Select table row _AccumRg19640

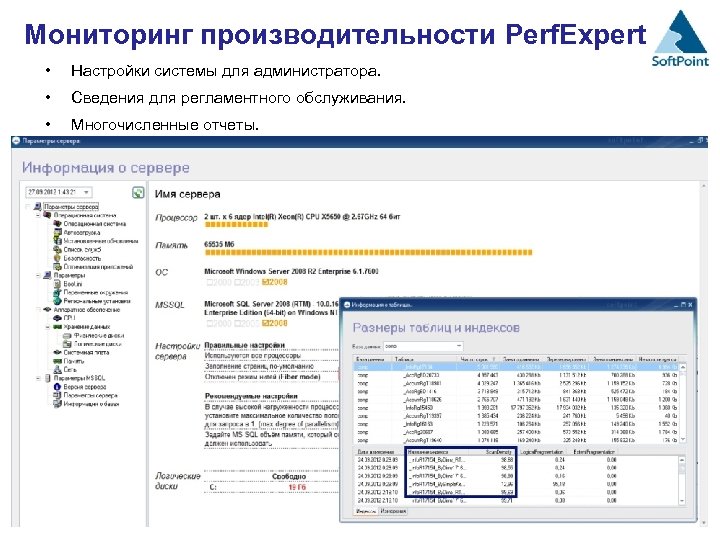(x=515, y=440)
